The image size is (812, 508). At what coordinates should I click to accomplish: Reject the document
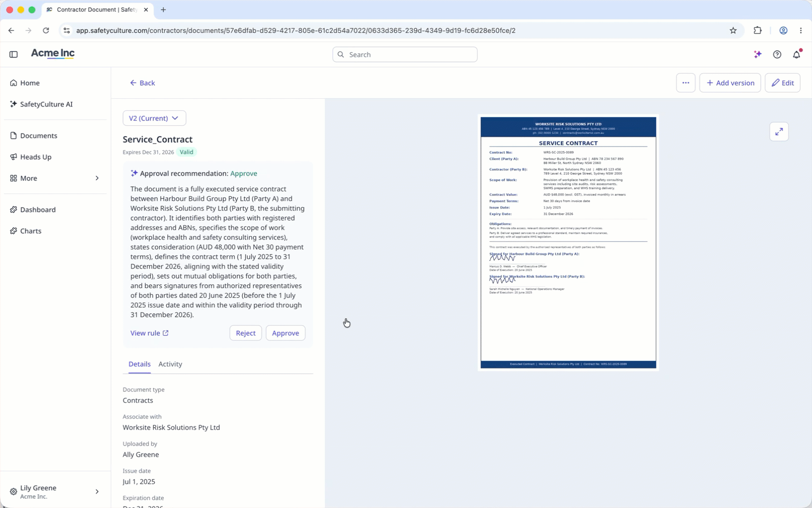point(246,333)
